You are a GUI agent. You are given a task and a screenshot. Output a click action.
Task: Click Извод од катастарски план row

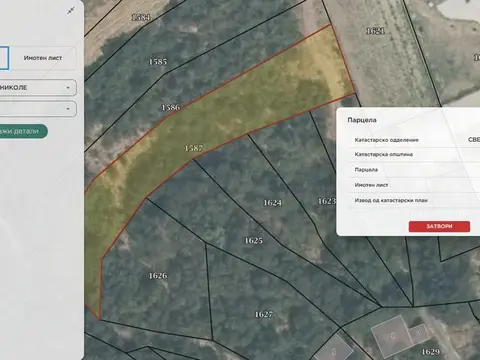(x=413, y=200)
